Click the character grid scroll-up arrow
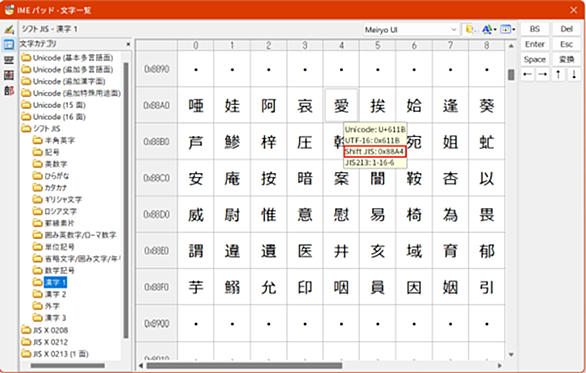Screen dimensions: 586x373 (x=511, y=46)
